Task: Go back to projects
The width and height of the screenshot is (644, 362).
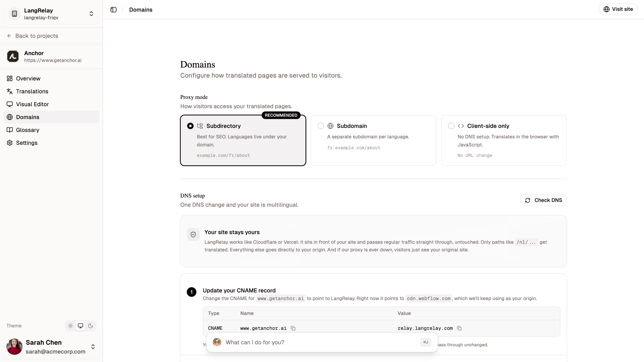Action: pos(36,36)
